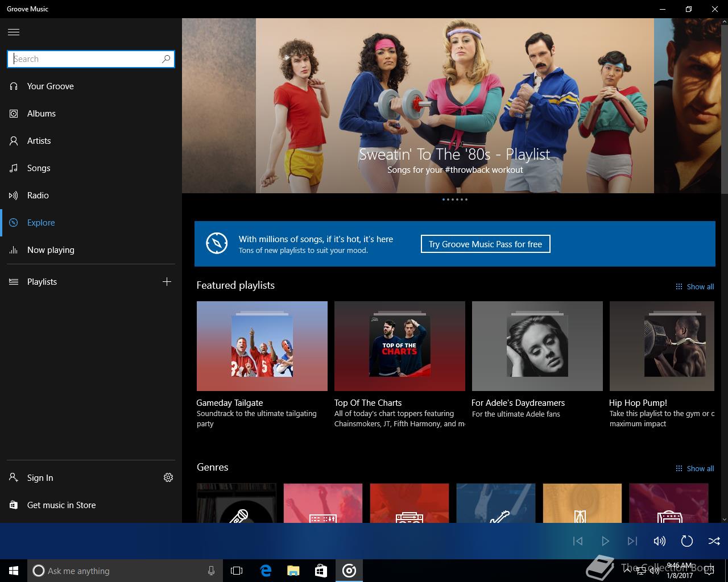Open File Explorer from taskbar
The image size is (728, 582).
293,571
